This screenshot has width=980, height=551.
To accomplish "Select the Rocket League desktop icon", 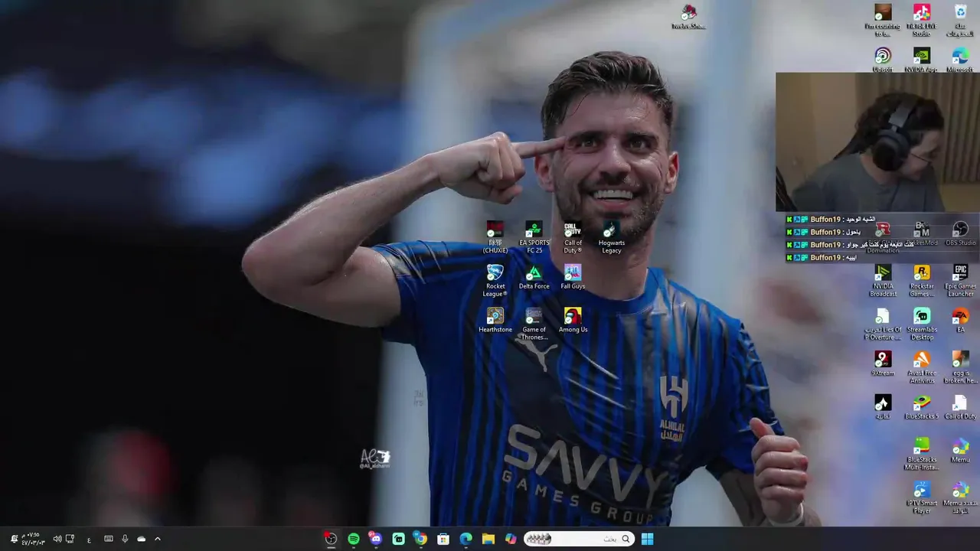I will (495, 282).
